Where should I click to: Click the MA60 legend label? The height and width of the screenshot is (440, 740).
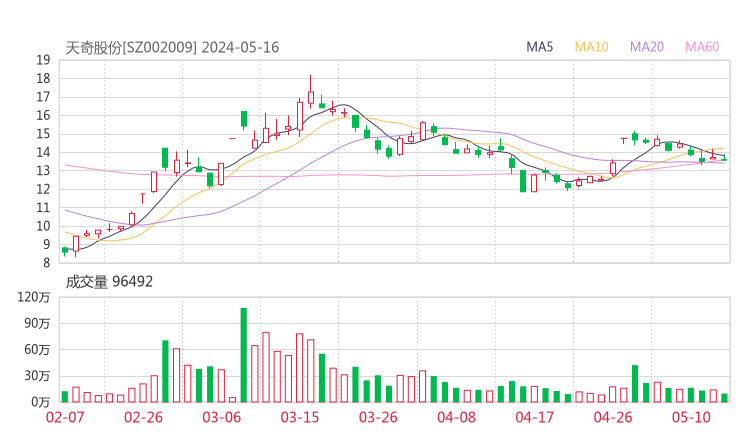(x=702, y=47)
